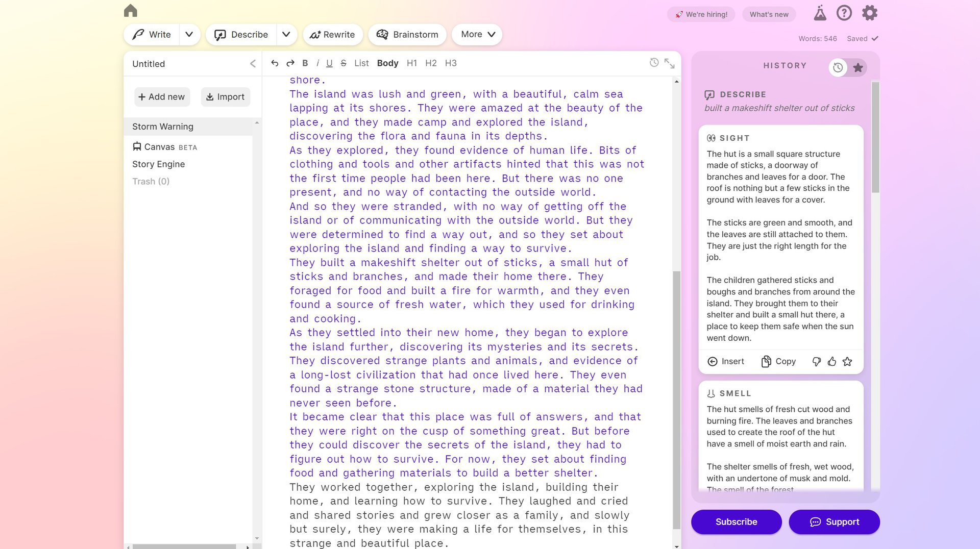Click the editor vertical scrollbar thumb
This screenshot has width=980, height=549.
676,400
